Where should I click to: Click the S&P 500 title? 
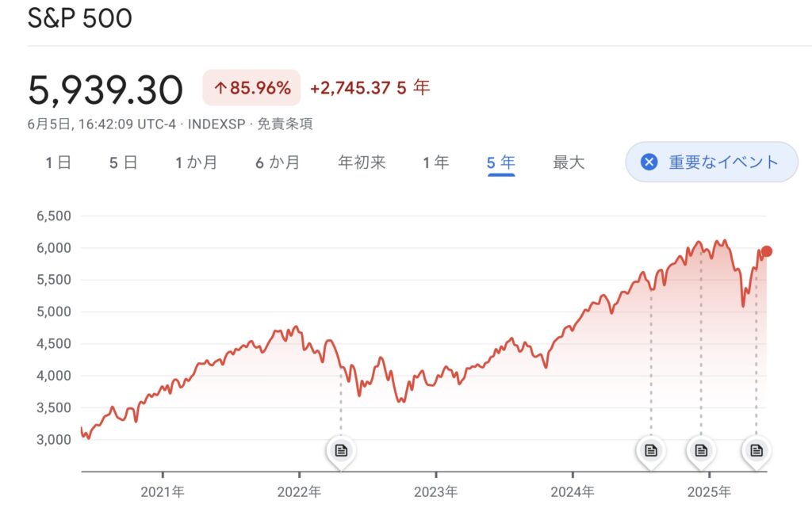(x=80, y=18)
